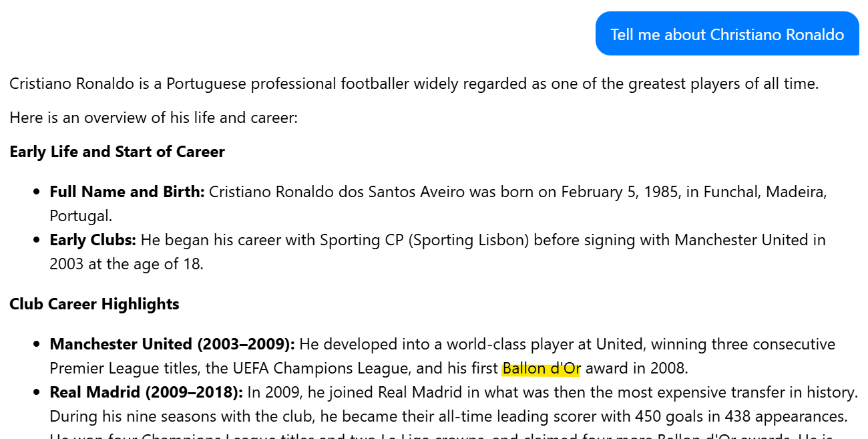
Task: Click the "Tell me about Christiano Ronaldo" message bubble
Action: [726, 34]
